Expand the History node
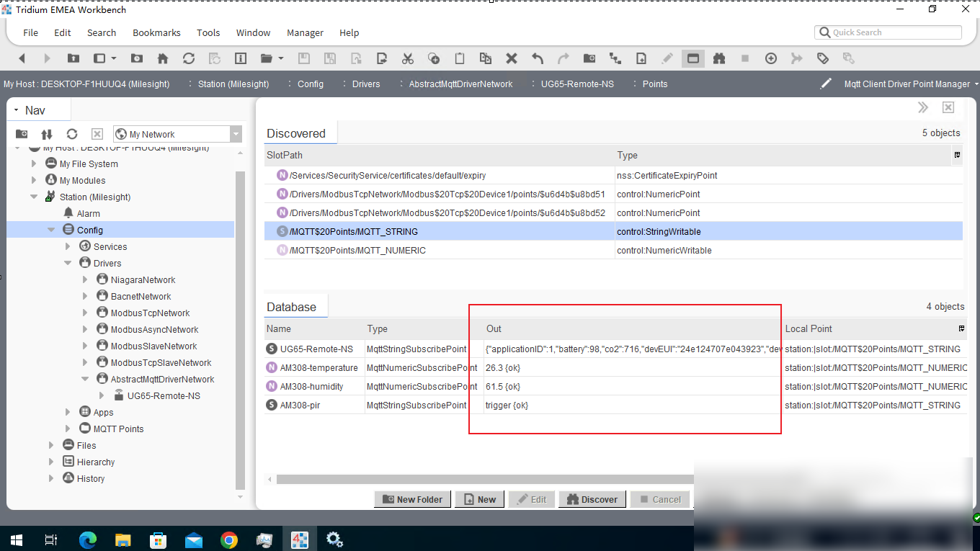The image size is (980, 551). click(x=51, y=478)
